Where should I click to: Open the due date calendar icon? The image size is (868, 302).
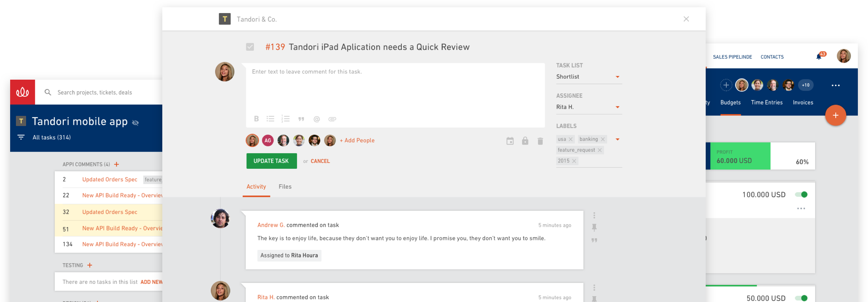(x=510, y=141)
